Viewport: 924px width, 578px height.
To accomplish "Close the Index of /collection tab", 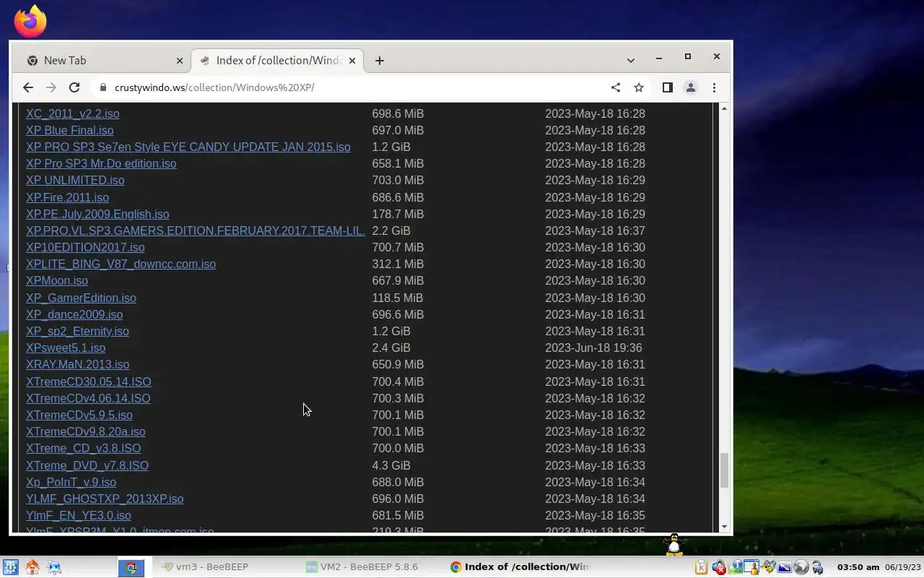I will pos(352,61).
